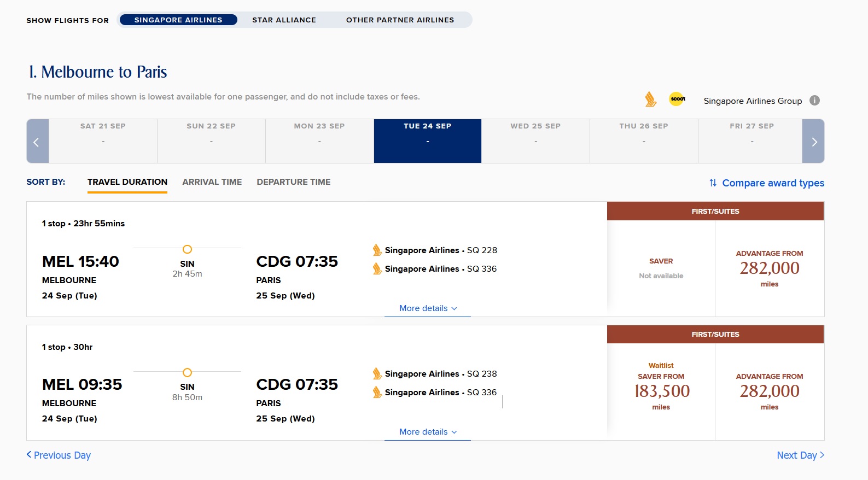
Task: Click SIN stopover circle on 8h 50m flight
Action: tap(187, 373)
